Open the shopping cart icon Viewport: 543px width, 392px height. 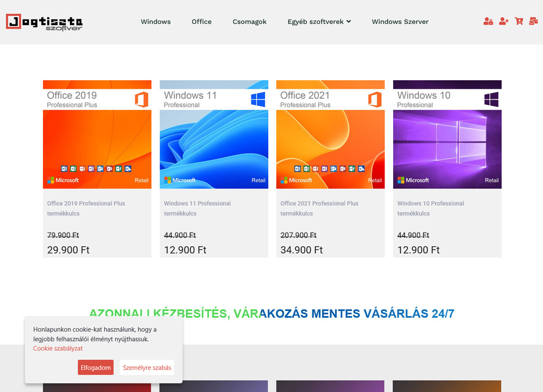[x=519, y=22]
